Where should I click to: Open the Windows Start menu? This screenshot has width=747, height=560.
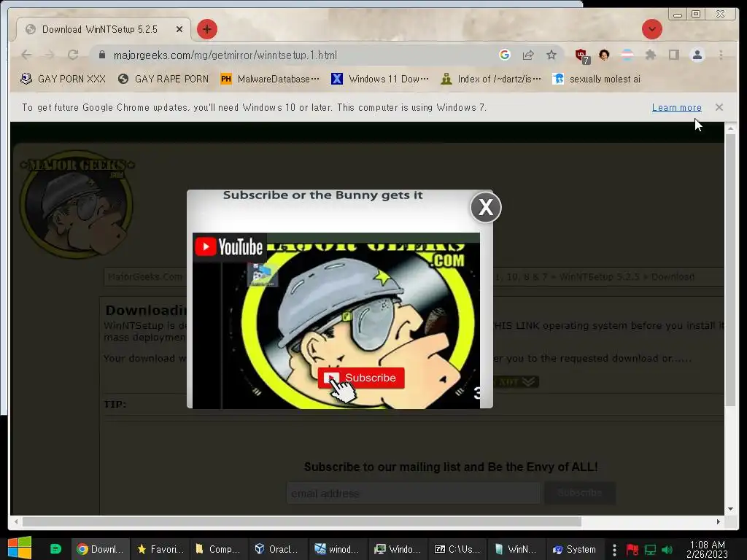click(x=20, y=548)
